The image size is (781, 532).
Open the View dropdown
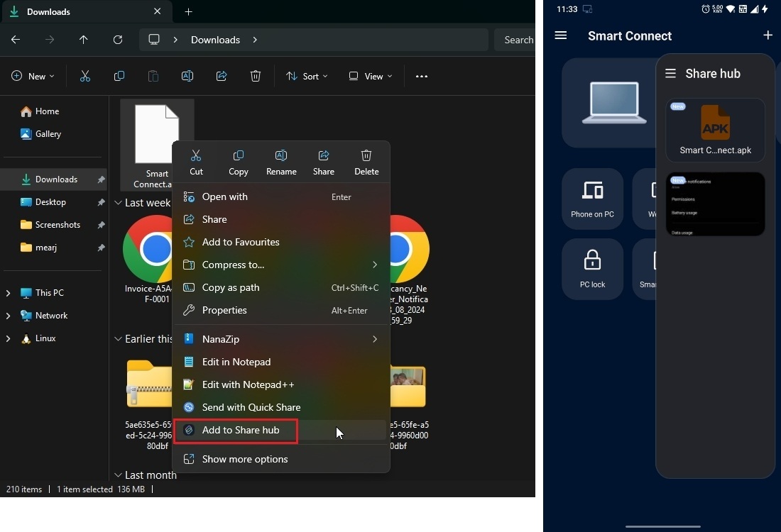(370, 77)
